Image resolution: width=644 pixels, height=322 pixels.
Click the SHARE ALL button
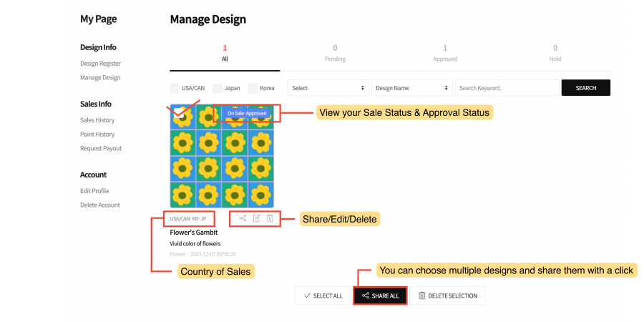(x=380, y=296)
